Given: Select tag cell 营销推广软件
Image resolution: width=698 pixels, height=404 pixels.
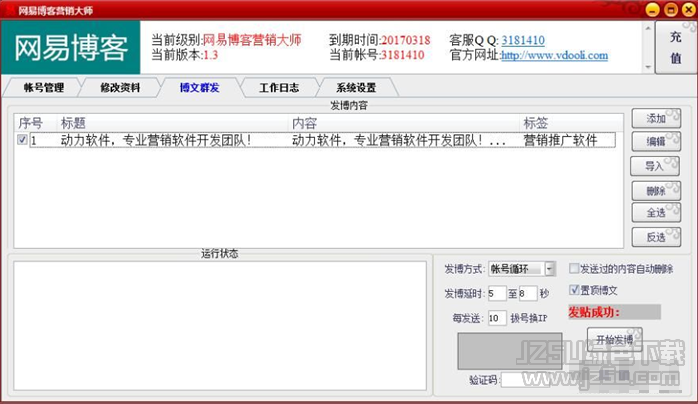Looking at the screenshot, I should 560,140.
